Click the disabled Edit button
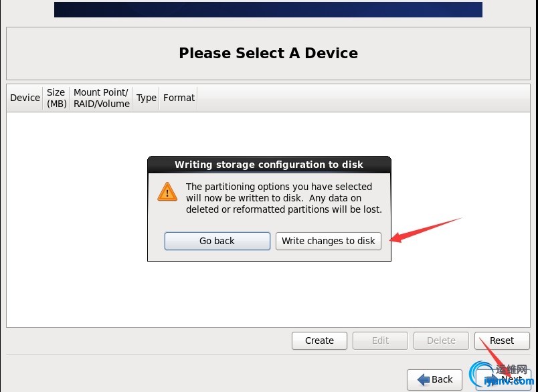This screenshot has width=538, height=392. (380, 340)
